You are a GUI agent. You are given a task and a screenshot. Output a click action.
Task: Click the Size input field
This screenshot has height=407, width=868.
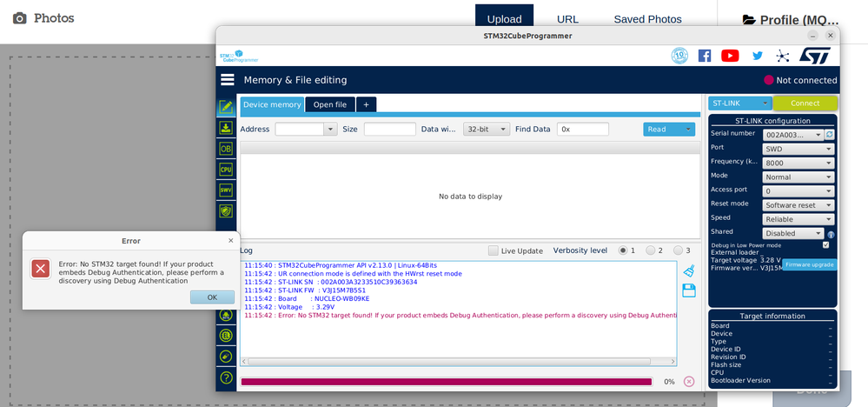[x=390, y=129]
